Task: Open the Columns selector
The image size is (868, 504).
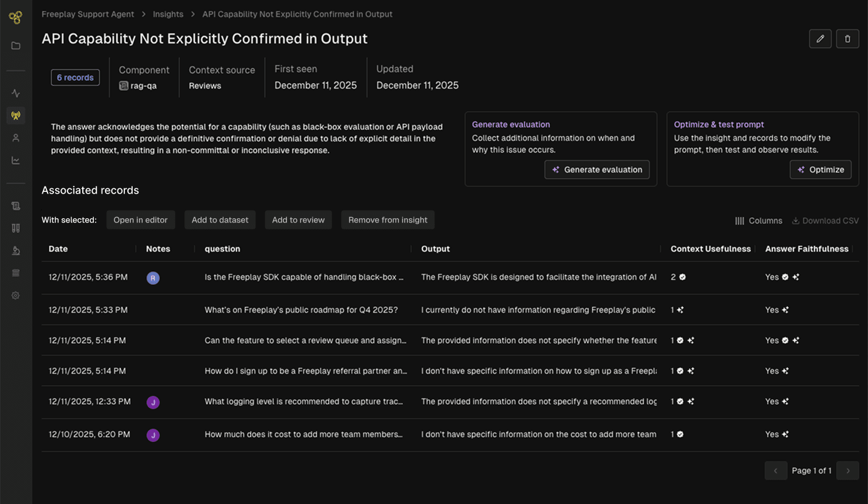Action: [758, 221]
